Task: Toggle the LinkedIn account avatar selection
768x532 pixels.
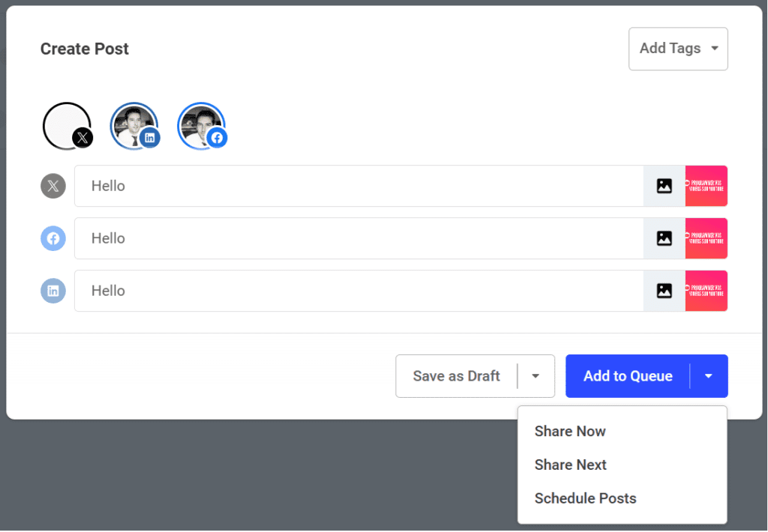Action: [133, 124]
